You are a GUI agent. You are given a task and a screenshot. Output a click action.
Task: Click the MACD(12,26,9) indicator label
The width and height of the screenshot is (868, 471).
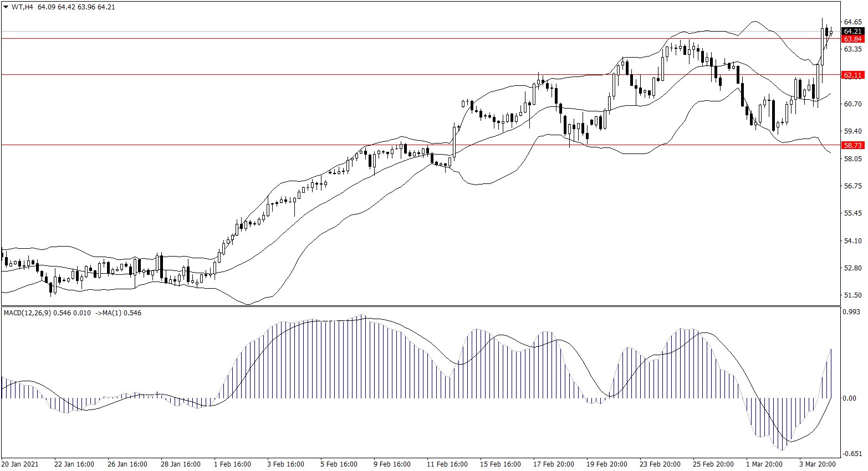click(x=27, y=313)
